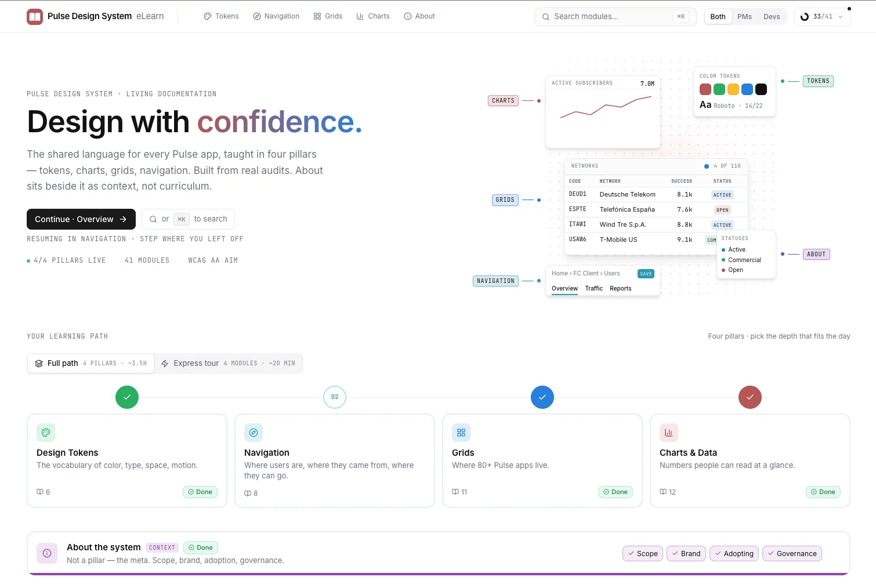Toggle the Scope check chip

click(x=643, y=554)
